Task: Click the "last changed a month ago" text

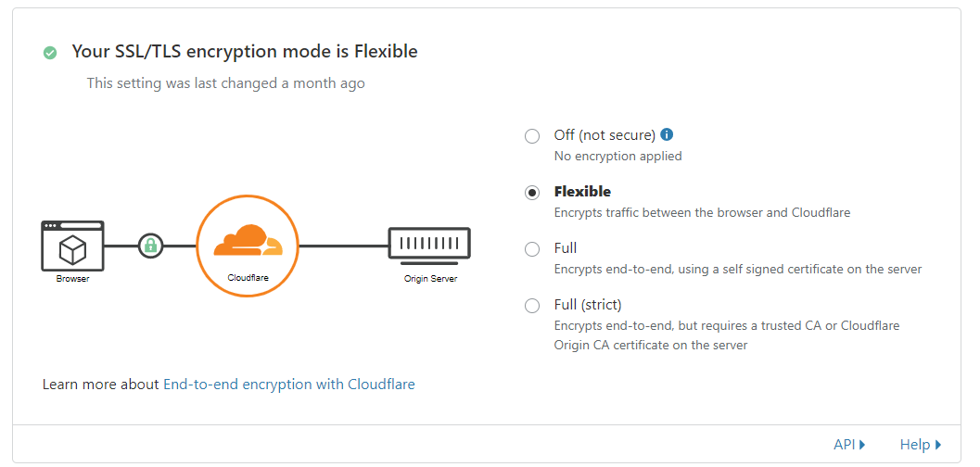Action: (x=225, y=83)
